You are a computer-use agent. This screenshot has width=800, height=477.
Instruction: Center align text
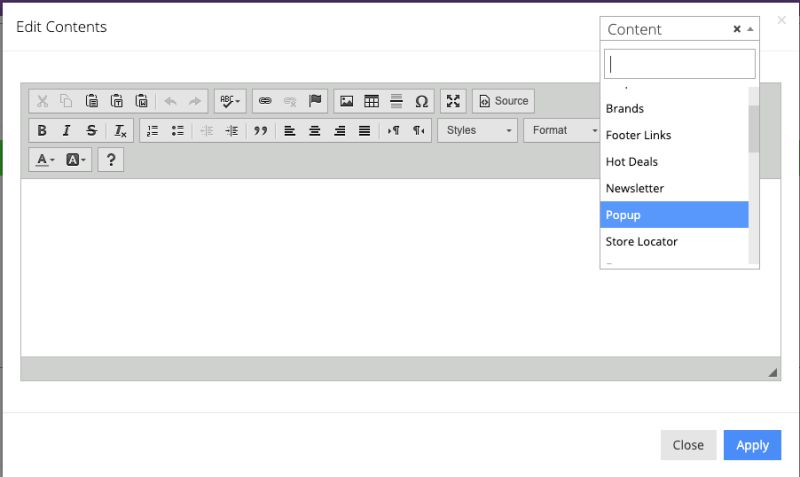point(315,131)
